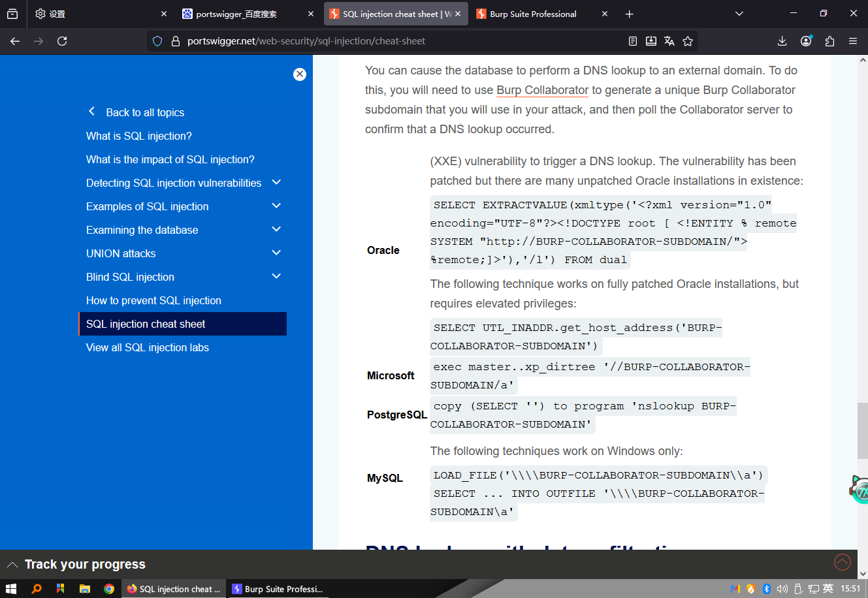Click the scroll to top circle icon
This screenshot has height=598, width=868.
(843, 561)
